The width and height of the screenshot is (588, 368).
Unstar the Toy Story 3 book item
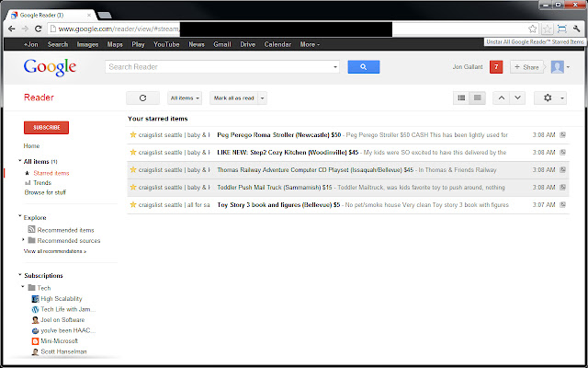coord(132,204)
